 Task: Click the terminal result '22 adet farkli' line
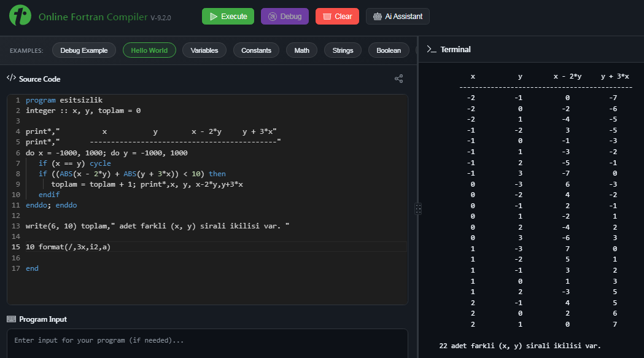[x=520, y=346]
